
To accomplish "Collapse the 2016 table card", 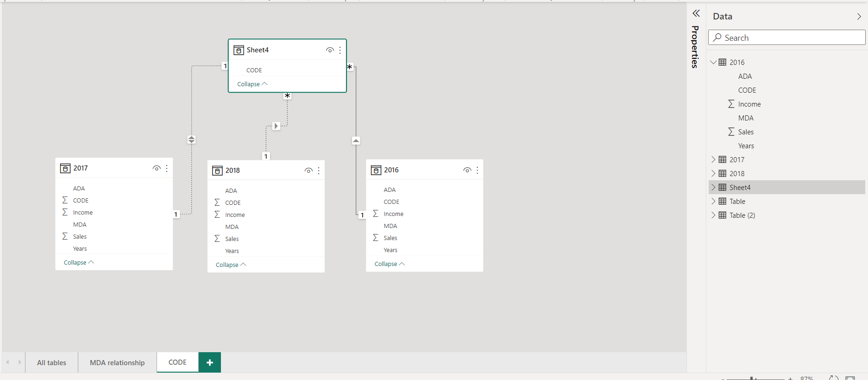I will (390, 264).
